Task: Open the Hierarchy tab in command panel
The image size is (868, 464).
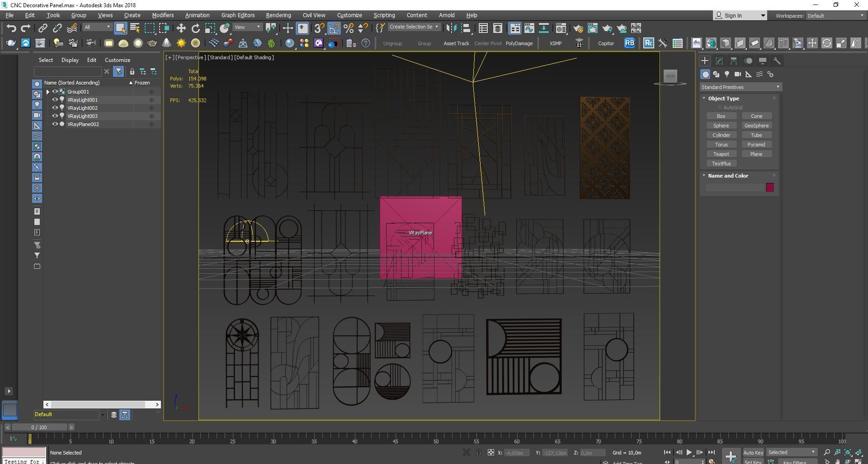Action: [x=734, y=61]
